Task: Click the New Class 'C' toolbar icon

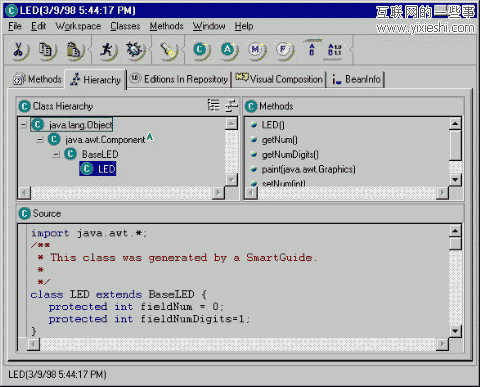Action: [x=201, y=50]
